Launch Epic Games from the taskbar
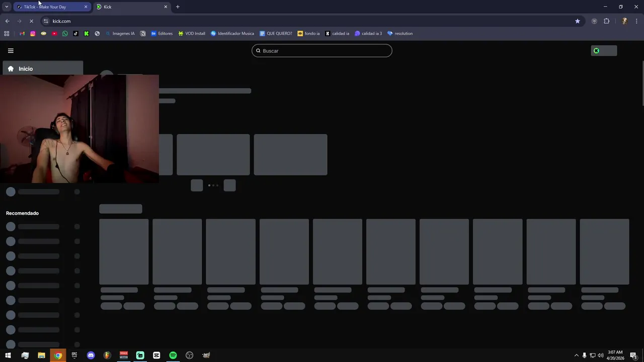644x362 pixels. (x=74, y=355)
